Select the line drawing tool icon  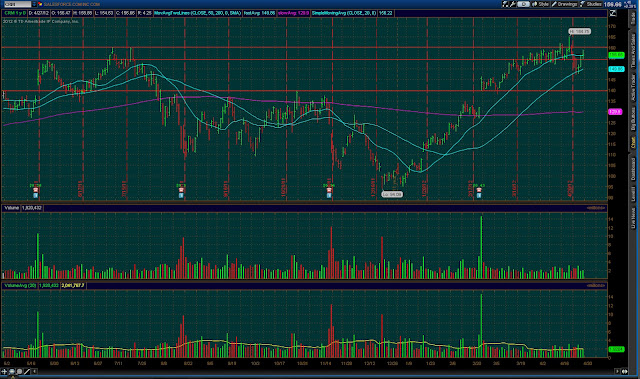coord(27,372)
